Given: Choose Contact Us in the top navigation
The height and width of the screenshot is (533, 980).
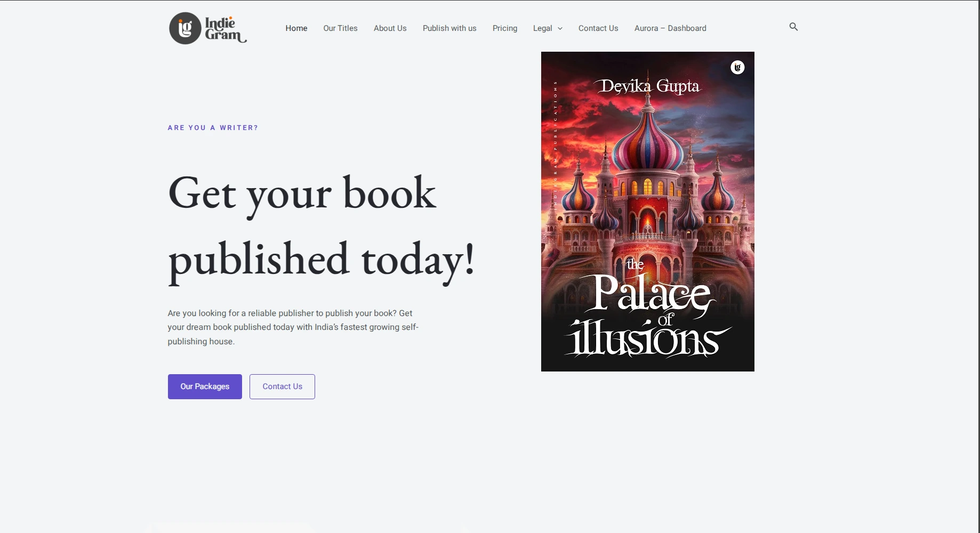Looking at the screenshot, I should click(x=598, y=28).
